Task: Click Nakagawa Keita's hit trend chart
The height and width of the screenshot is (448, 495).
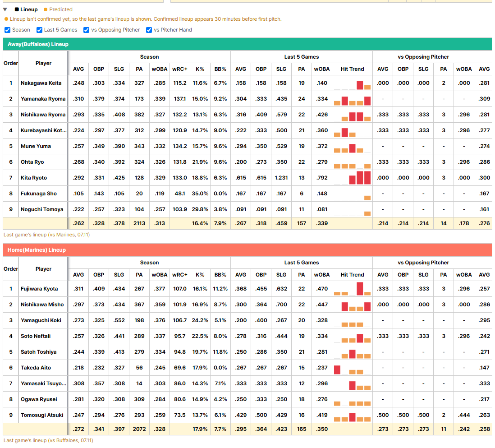Action: [352, 83]
